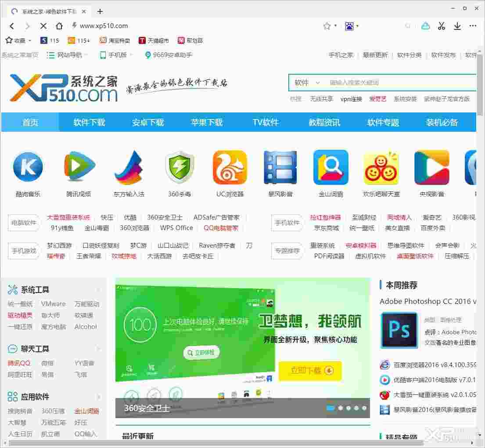Open the Adobe Photoshop CC 2016 title link

point(428,301)
